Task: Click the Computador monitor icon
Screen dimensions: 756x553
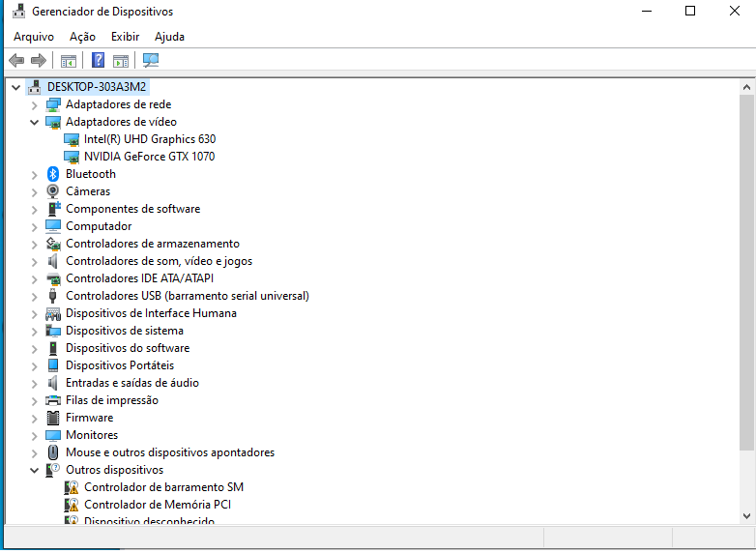Action: 53,226
